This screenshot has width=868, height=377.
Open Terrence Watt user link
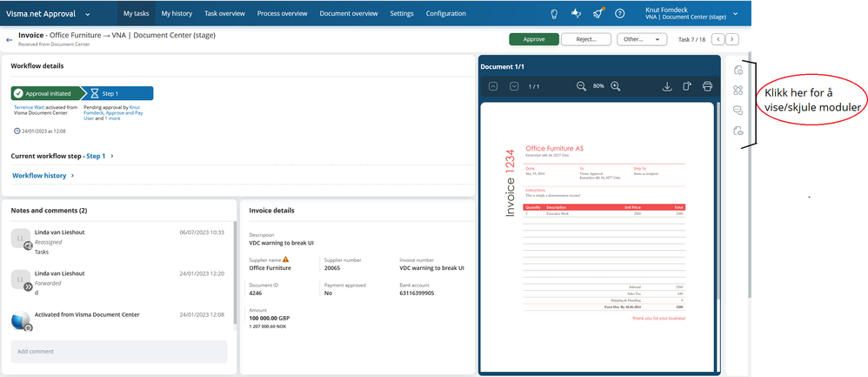coord(29,107)
